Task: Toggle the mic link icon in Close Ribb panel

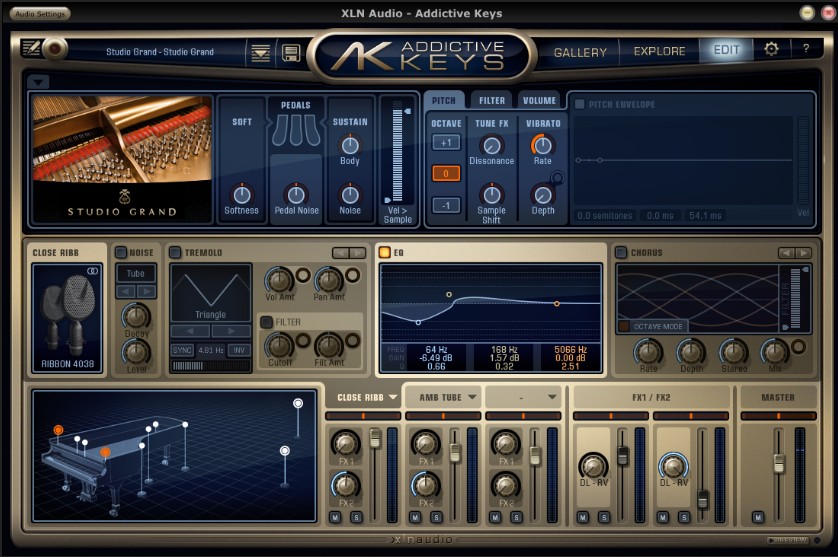Action: (92, 271)
